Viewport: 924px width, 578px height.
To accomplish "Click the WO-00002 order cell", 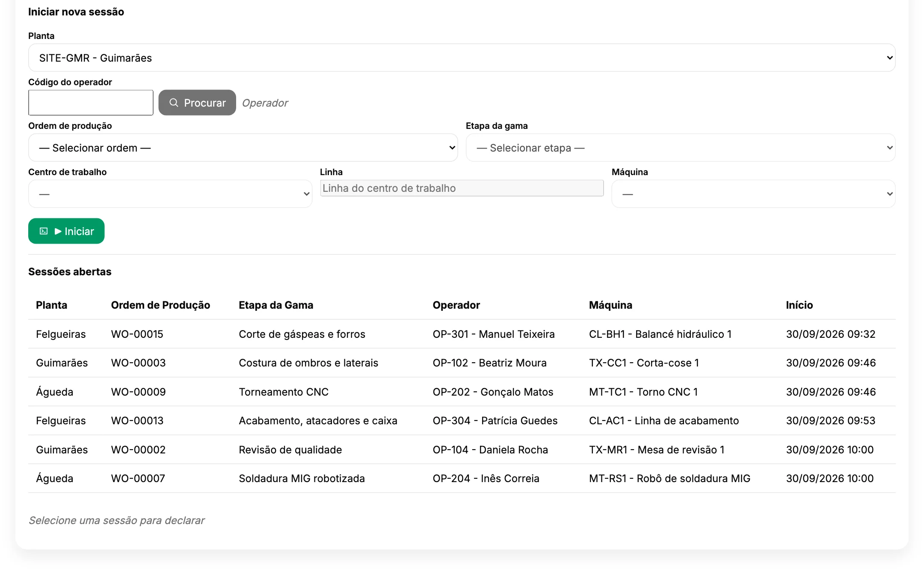I will pyautogui.click(x=138, y=450).
